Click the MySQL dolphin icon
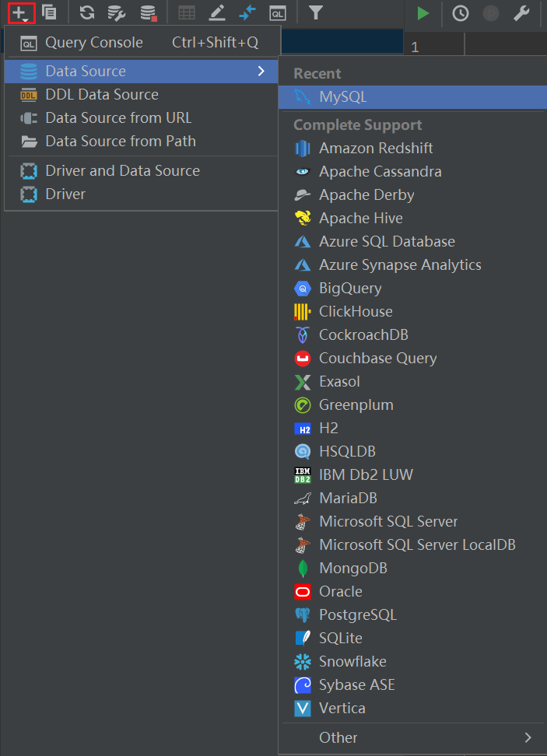 coord(303,97)
